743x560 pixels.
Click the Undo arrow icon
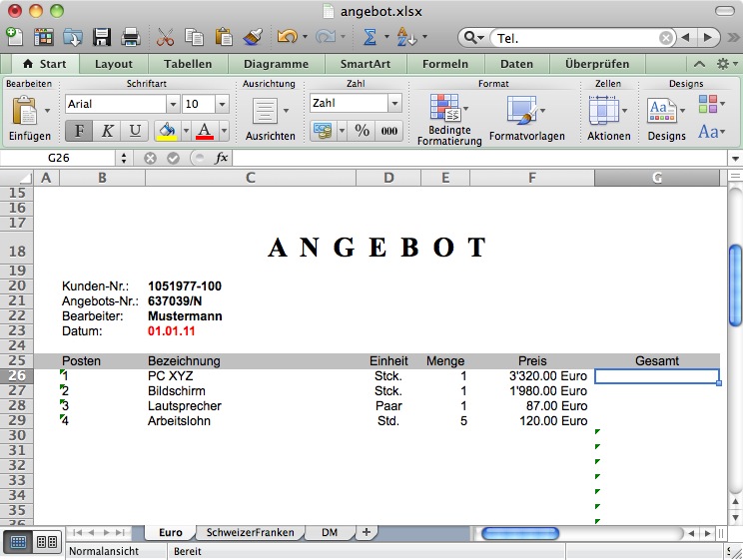(x=287, y=37)
